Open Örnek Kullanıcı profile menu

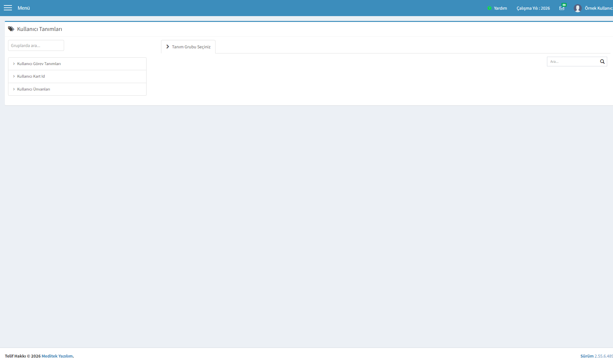point(599,8)
